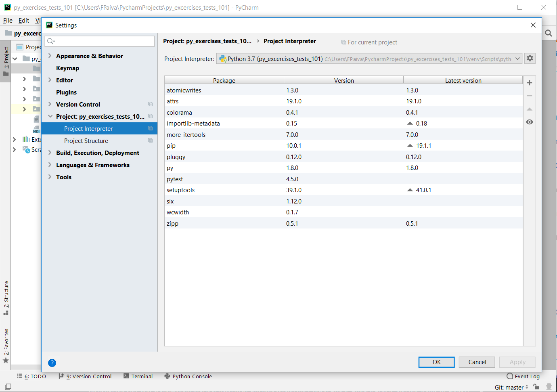Click Python Console icon in bottom bar
The image size is (557, 392).
pos(167,376)
